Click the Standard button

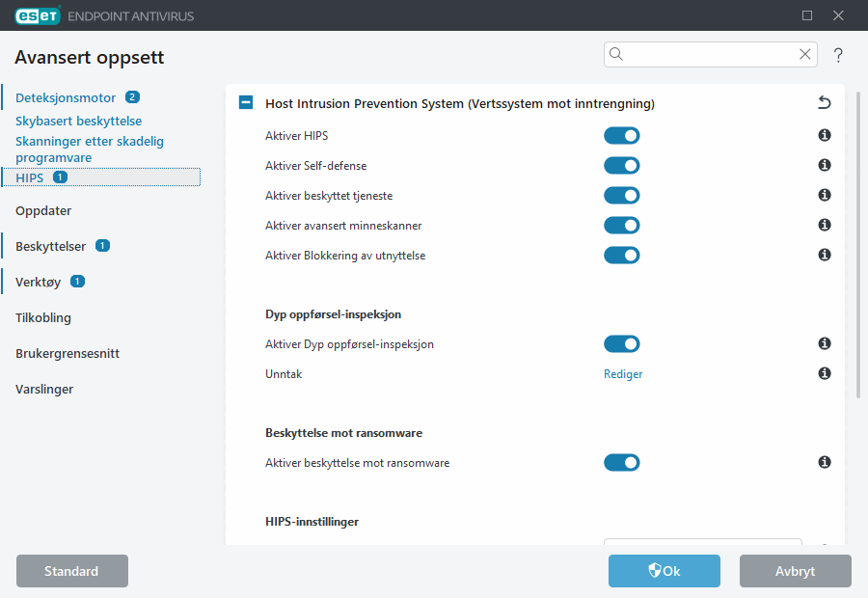point(72,571)
